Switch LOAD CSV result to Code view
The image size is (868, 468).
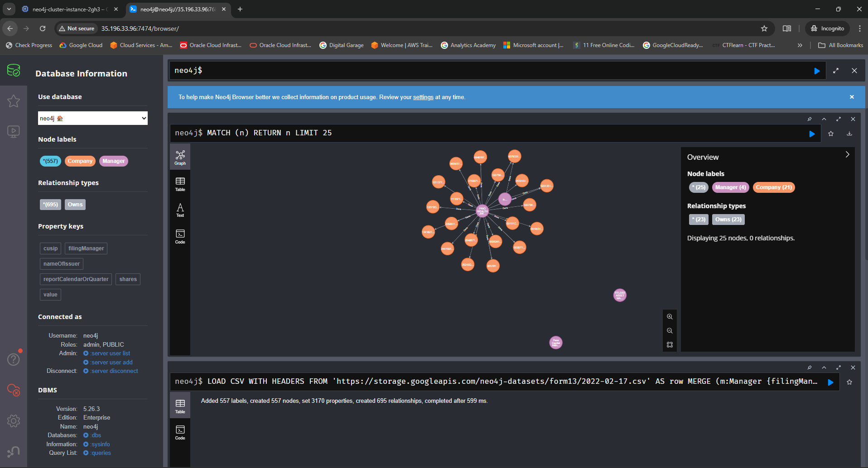tap(180, 433)
